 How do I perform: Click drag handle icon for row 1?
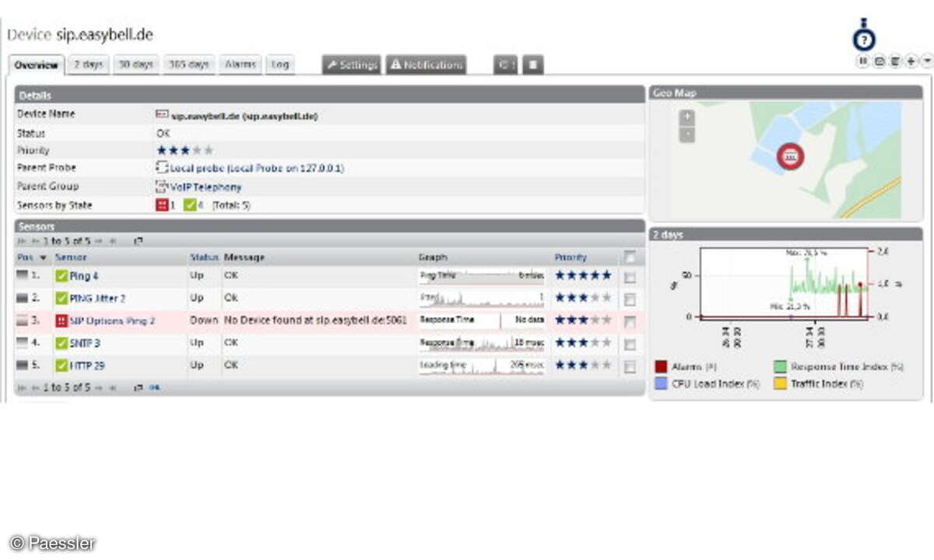[x=22, y=275]
